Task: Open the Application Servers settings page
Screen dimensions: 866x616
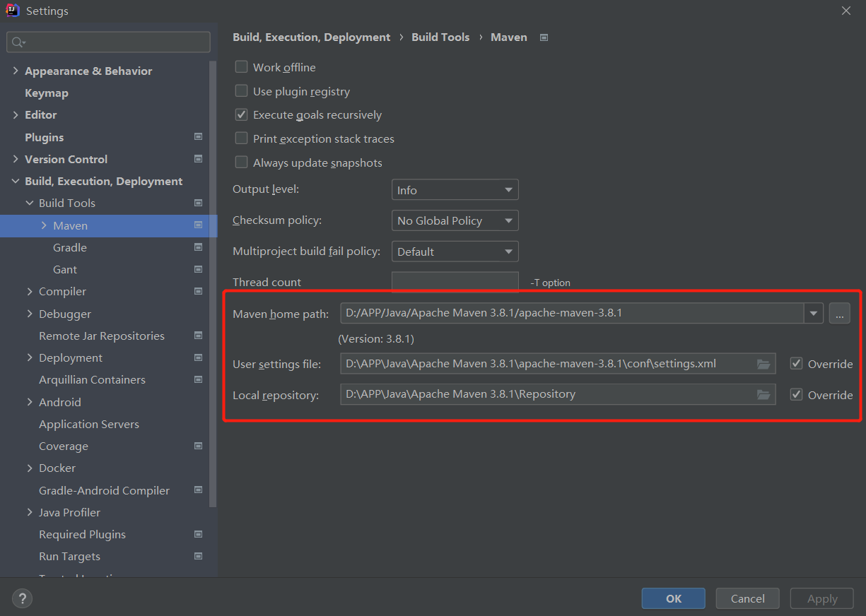Action: 89,424
